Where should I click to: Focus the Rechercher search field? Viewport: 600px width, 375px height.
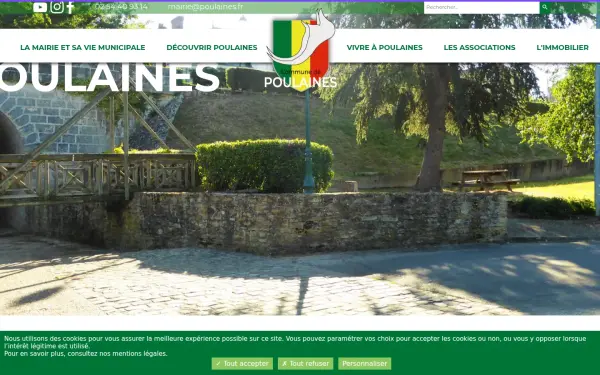pyautogui.click(x=481, y=7)
